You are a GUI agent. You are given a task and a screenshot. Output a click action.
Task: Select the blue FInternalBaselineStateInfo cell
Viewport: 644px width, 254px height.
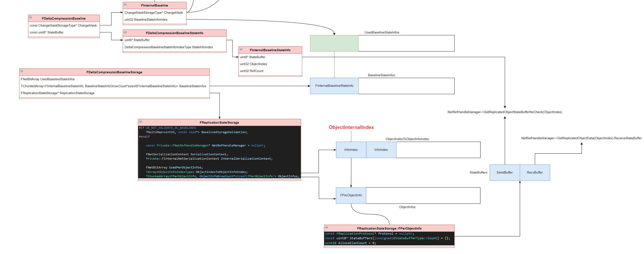click(x=334, y=86)
